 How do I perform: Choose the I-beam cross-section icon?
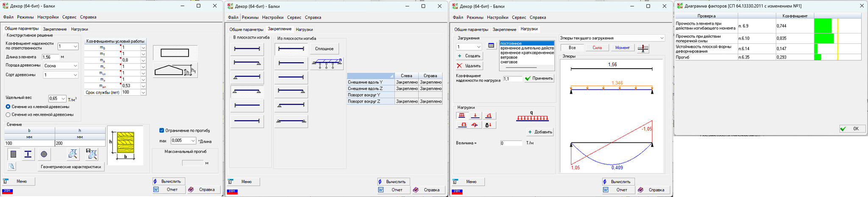point(28,154)
